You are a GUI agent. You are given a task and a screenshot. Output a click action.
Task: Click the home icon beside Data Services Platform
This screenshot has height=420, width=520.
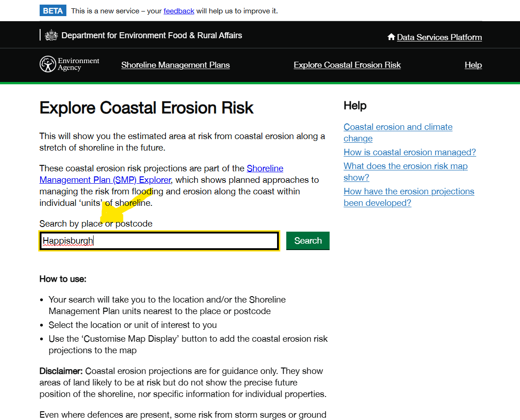tap(391, 37)
